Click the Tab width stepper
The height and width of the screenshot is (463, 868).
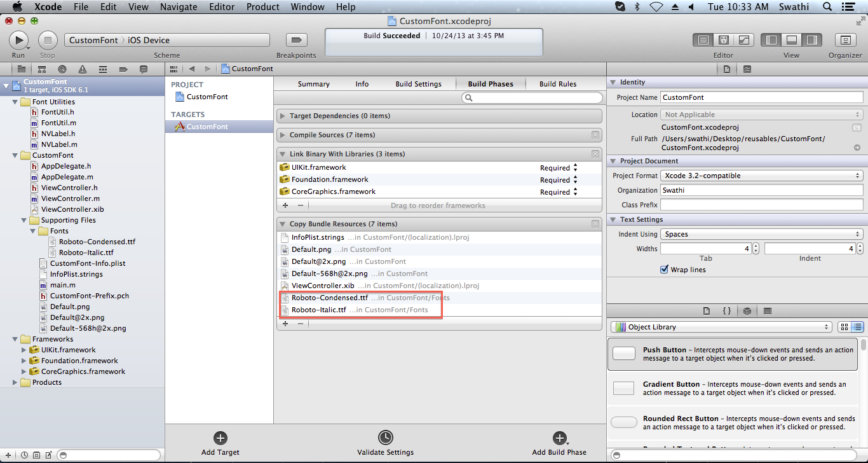coord(756,249)
